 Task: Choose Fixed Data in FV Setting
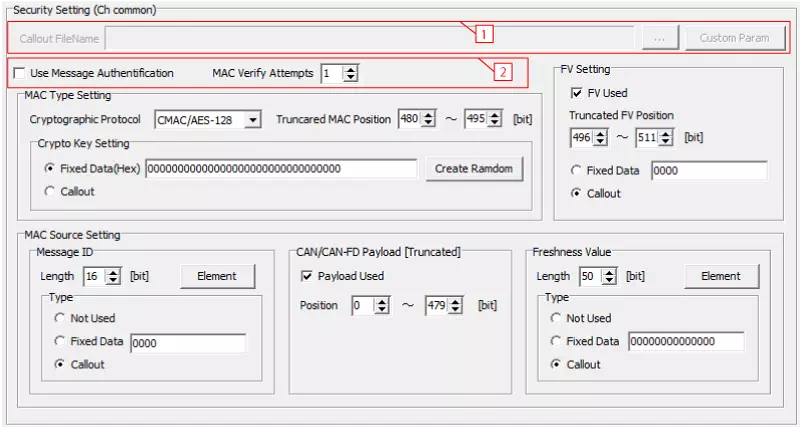pyautogui.click(x=576, y=170)
